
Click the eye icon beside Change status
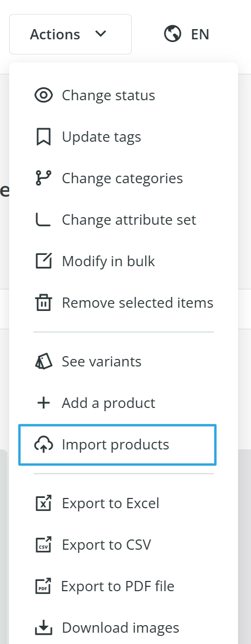coord(43,95)
